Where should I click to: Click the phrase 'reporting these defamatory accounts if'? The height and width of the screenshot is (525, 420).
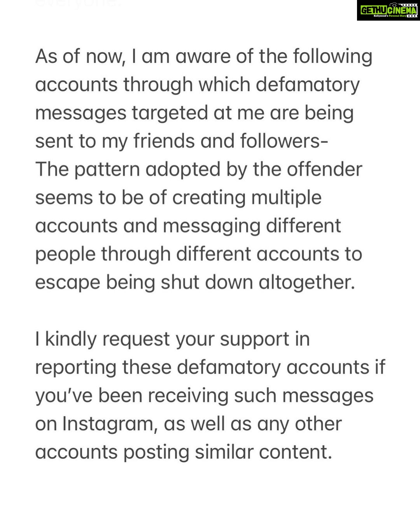tap(210, 367)
